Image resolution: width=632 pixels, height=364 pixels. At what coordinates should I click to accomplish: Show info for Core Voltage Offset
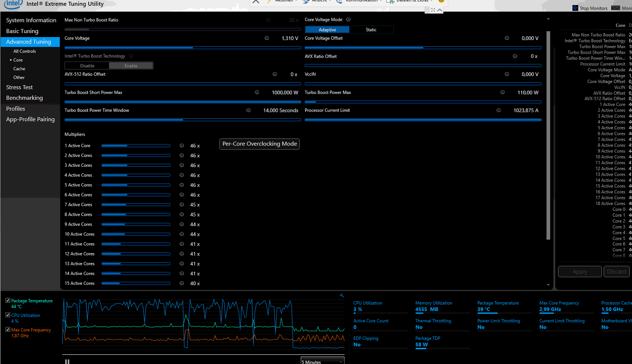tap(507, 38)
